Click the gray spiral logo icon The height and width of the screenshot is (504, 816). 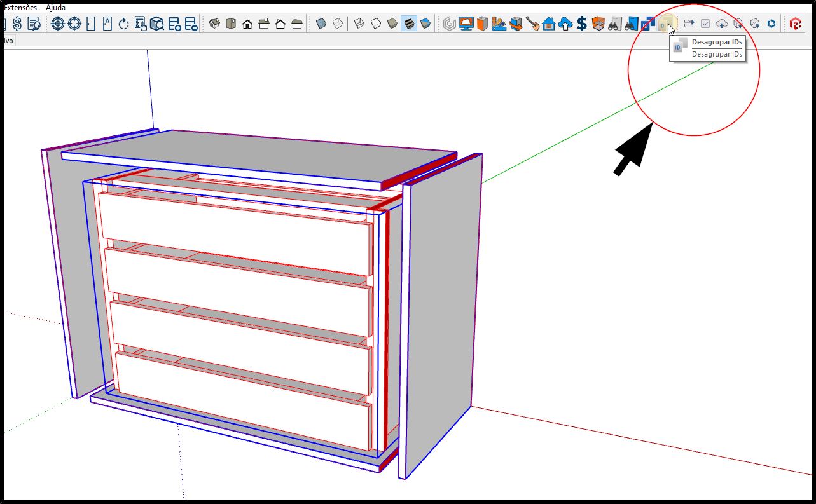point(450,24)
